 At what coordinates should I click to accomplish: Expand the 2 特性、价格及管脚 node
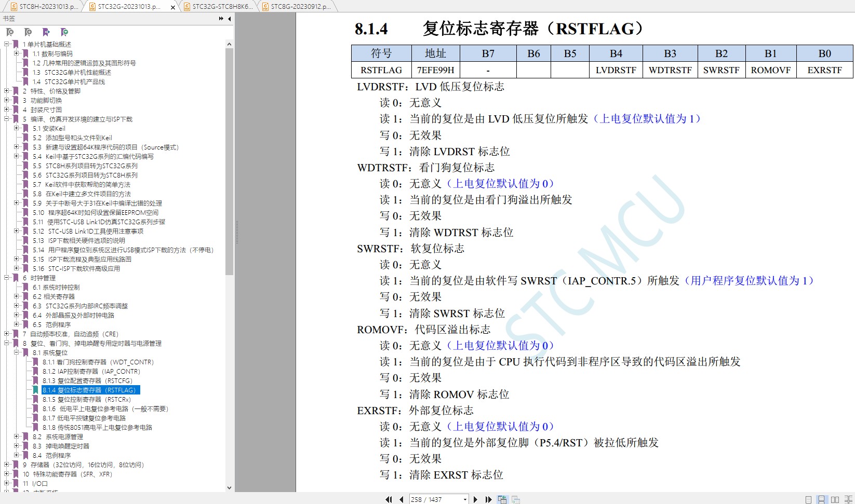pyautogui.click(x=7, y=91)
